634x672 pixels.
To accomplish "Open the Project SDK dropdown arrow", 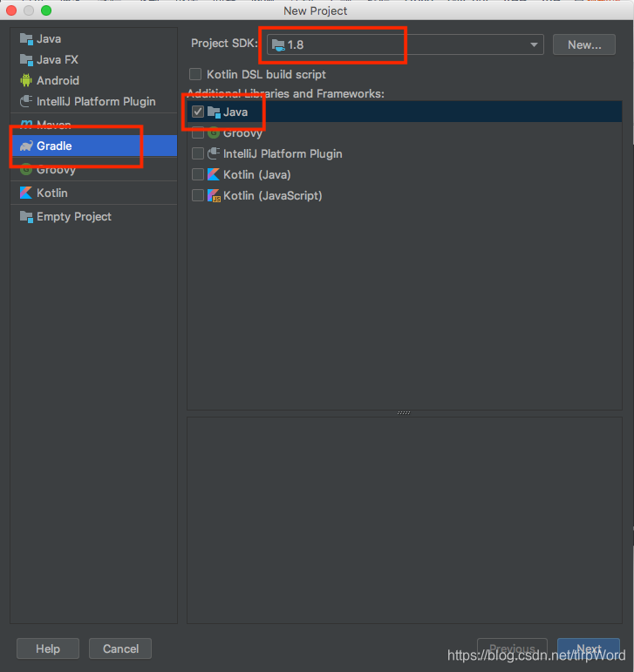I will pyautogui.click(x=534, y=44).
